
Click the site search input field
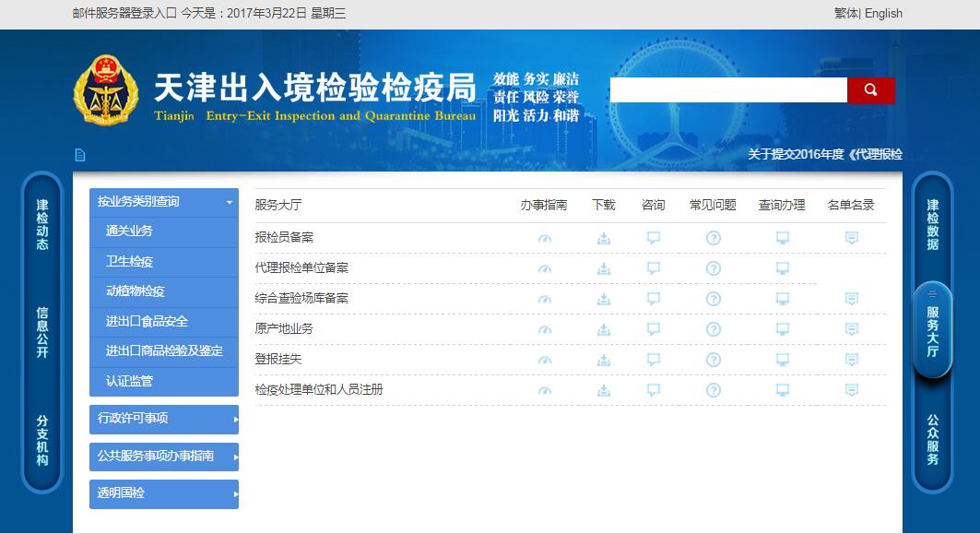727,90
